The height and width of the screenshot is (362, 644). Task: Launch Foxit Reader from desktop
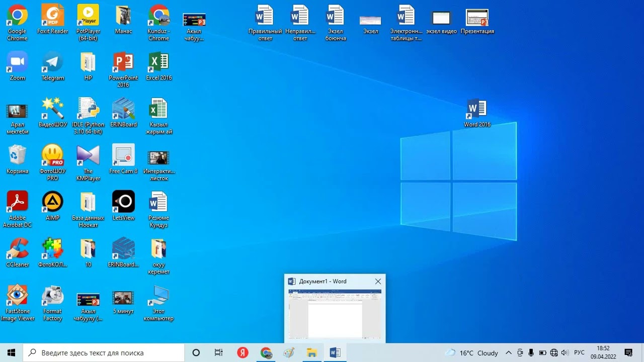pos(52,20)
